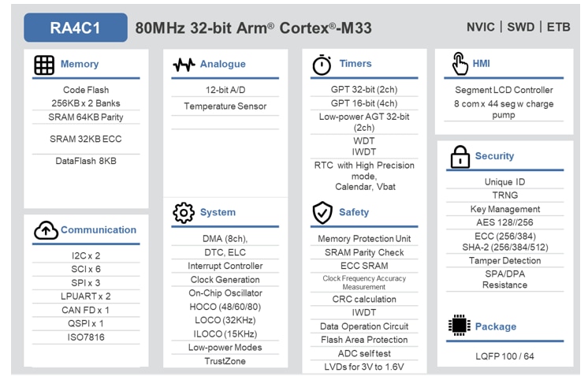Select the Memory Protection Unit entry

[364, 238]
